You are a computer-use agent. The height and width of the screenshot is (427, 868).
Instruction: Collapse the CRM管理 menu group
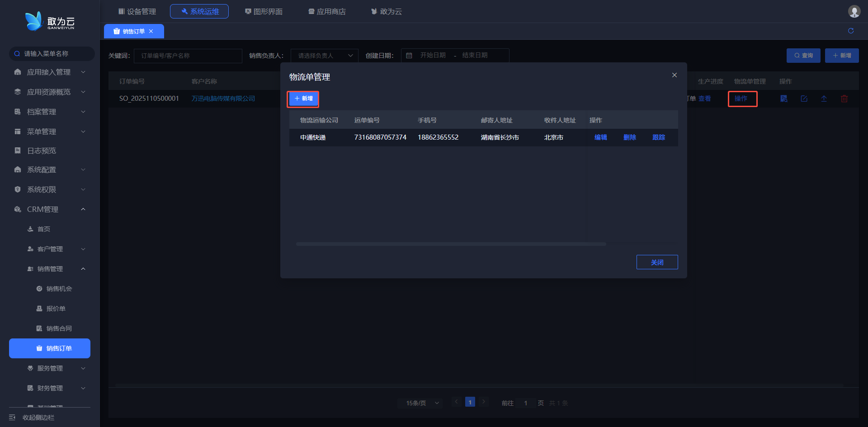point(83,209)
